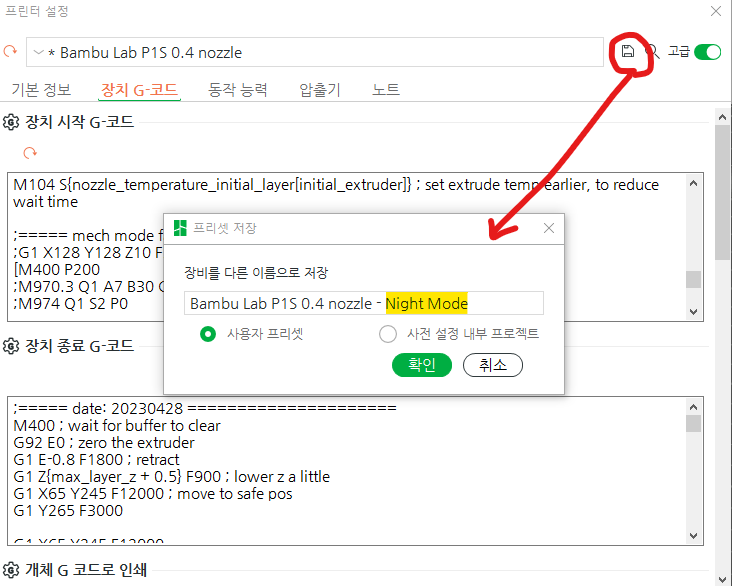
Task: Close the 프리셋 저장 dialog with X
Action: (x=549, y=228)
